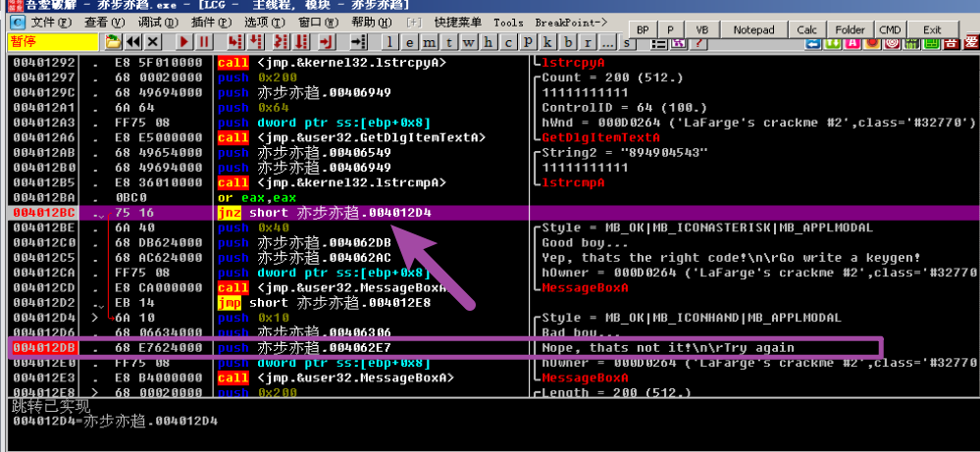Image resolution: width=980 pixels, height=452 pixels.
Task: Click the Calc button
Action: tap(806, 30)
